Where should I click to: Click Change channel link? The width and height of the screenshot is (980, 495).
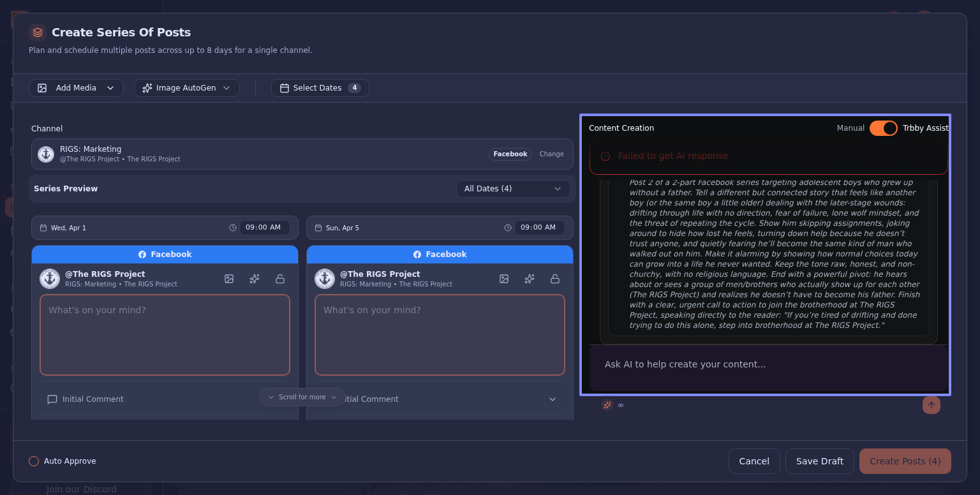click(x=551, y=154)
